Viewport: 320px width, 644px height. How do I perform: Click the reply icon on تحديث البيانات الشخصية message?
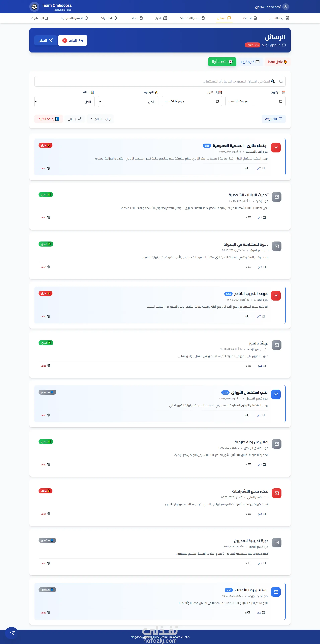pyautogui.click(x=249, y=218)
